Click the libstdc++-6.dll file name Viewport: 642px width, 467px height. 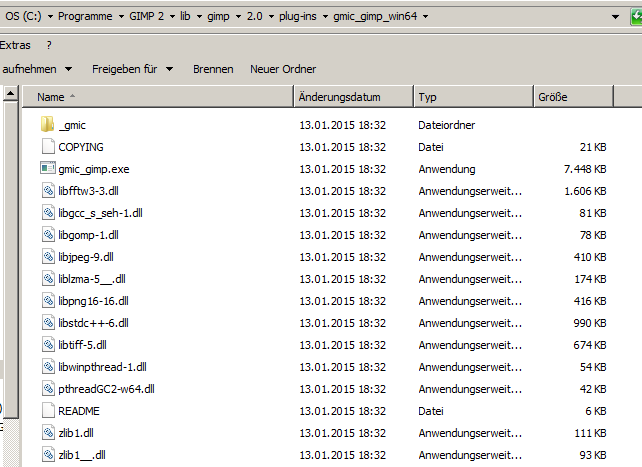(x=93, y=323)
